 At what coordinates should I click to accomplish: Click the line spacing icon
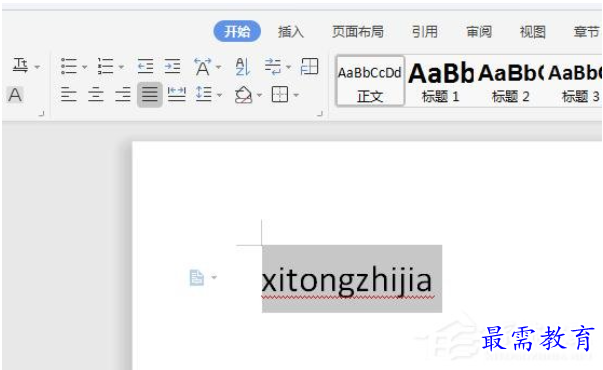[204, 95]
